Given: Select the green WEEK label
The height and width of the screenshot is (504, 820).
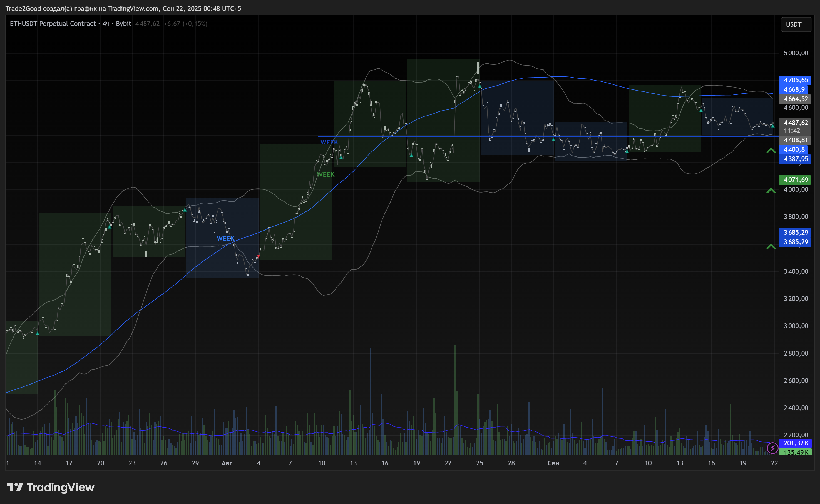Looking at the screenshot, I should pyautogui.click(x=325, y=175).
